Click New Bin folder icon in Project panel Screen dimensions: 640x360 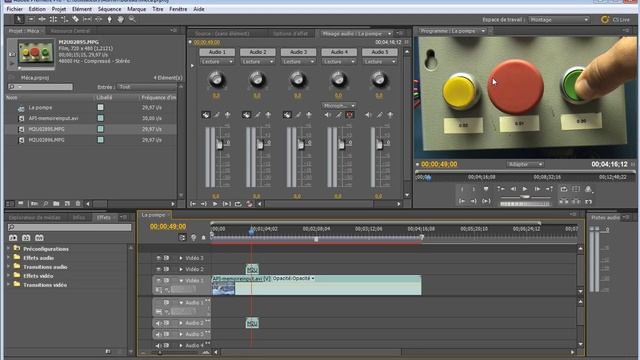pyautogui.click(x=56, y=203)
